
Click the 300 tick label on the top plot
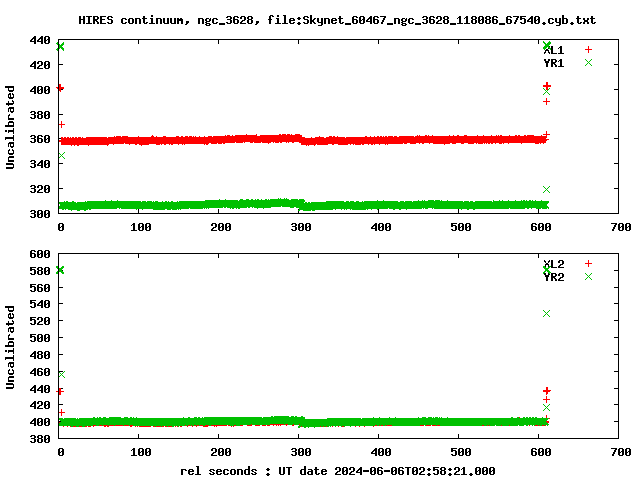click(40, 213)
